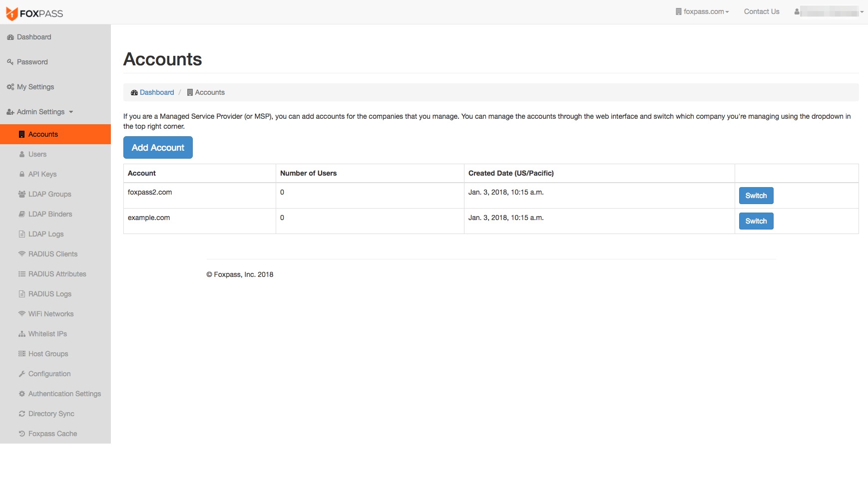Image resolution: width=868 pixels, height=485 pixels.
Task: Expand the foxpass.com account switcher dropdown
Action: [702, 11]
